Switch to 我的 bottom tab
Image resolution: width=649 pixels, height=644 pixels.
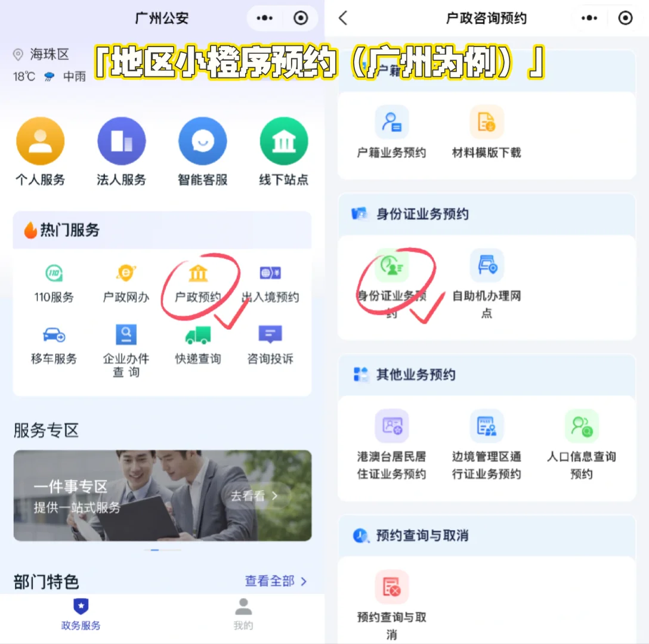tap(243, 615)
